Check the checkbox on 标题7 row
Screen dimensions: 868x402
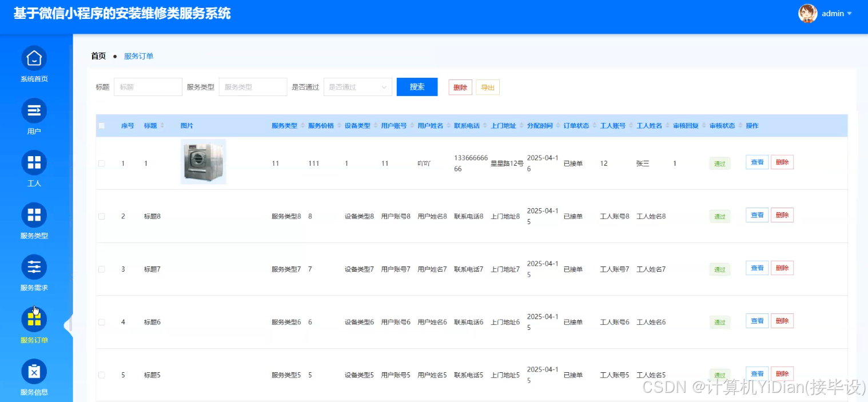click(x=102, y=268)
